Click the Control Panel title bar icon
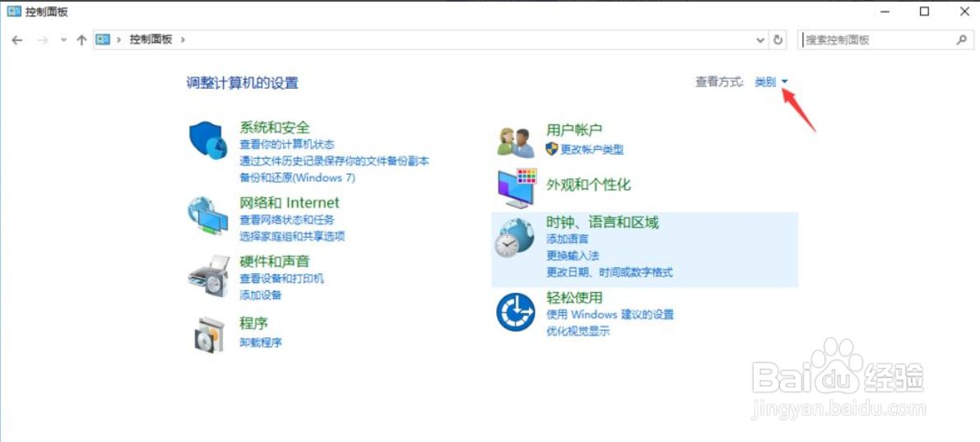 [x=14, y=12]
